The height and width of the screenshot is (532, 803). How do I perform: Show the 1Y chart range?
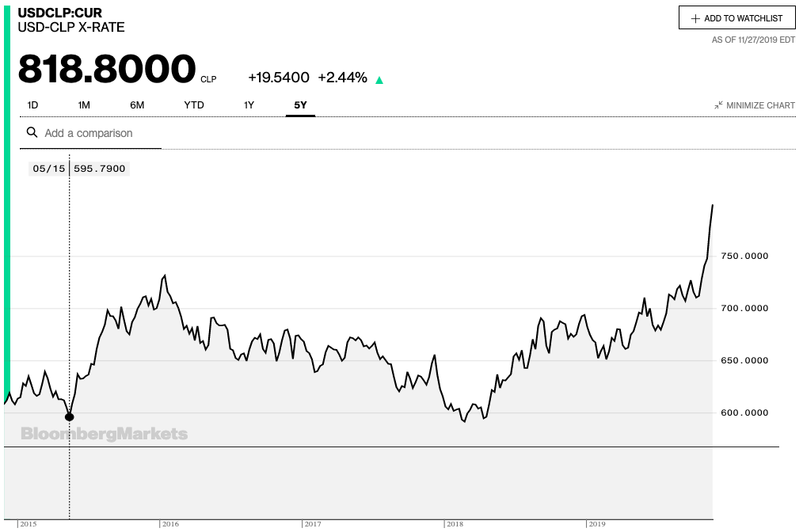coord(249,105)
